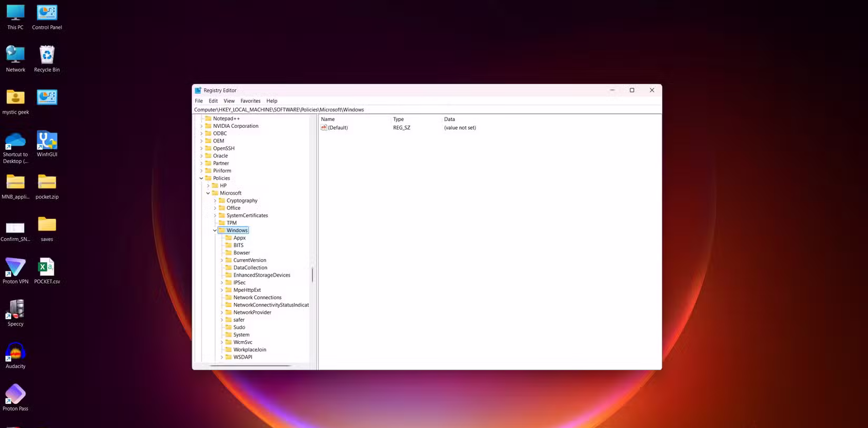Open the Favorites menu

click(250, 101)
